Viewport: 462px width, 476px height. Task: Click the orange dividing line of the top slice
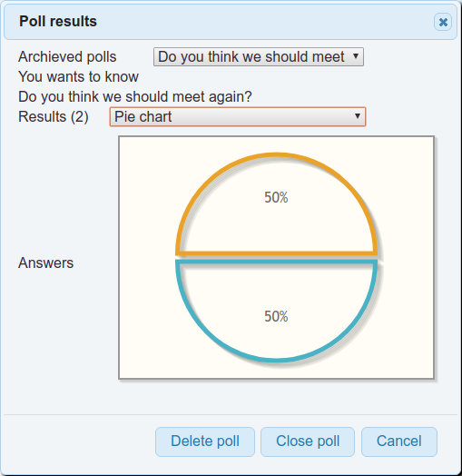276,253
